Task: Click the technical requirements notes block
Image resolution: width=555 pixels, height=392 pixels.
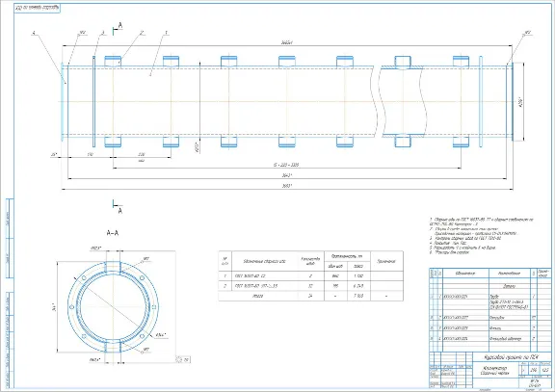Action: [x=482, y=236]
